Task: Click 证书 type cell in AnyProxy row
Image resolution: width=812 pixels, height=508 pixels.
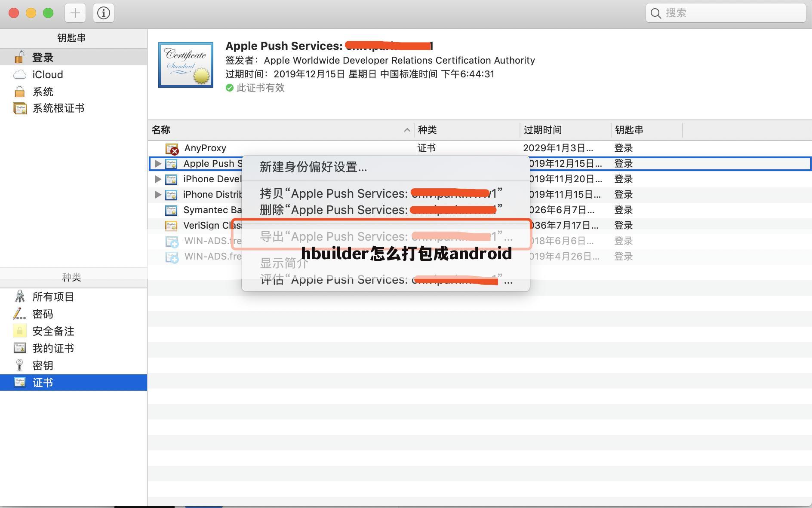Action: pyautogui.click(x=426, y=148)
